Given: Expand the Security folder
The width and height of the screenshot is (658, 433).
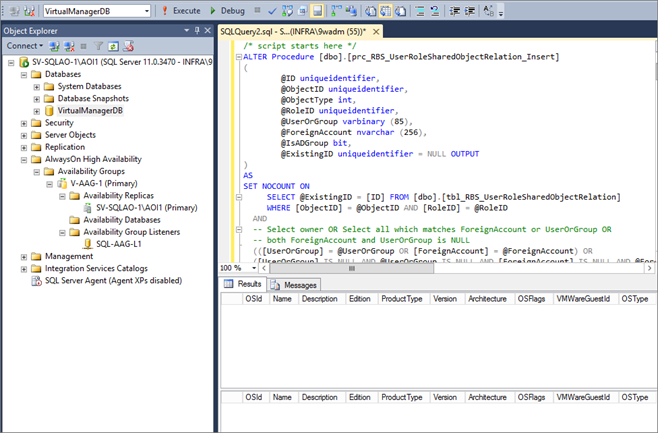Looking at the screenshot, I should coord(24,123).
